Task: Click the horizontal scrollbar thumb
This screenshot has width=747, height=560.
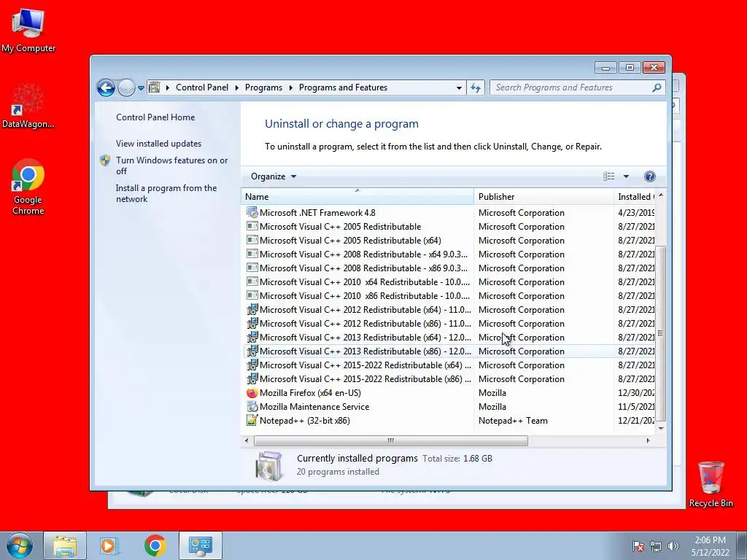Action: pyautogui.click(x=391, y=441)
